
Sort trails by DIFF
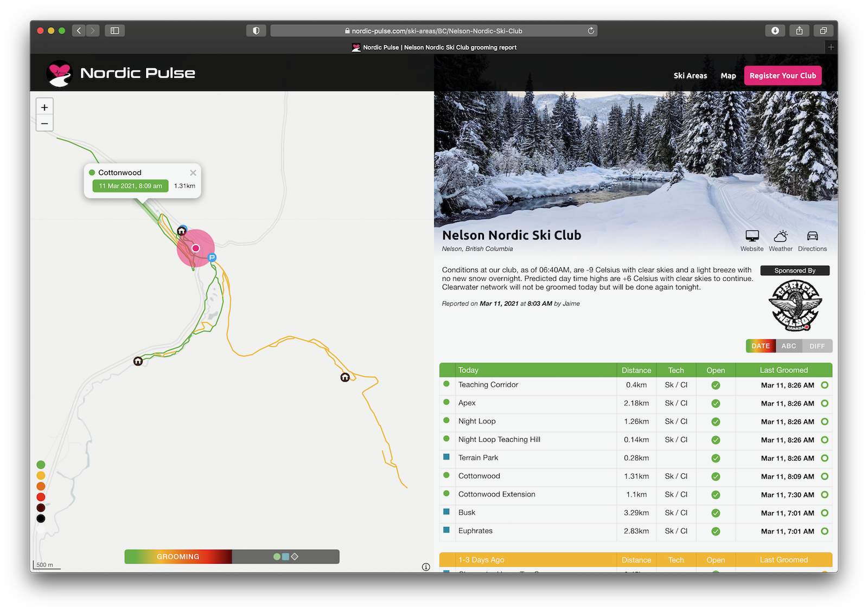(x=817, y=346)
